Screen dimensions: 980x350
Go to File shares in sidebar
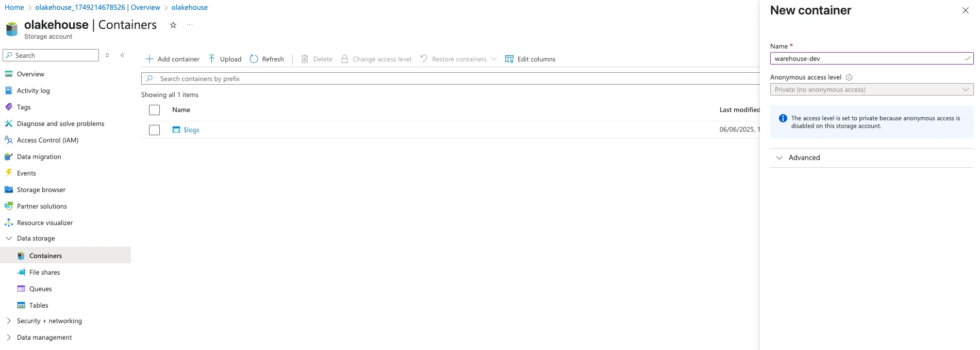click(44, 273)
